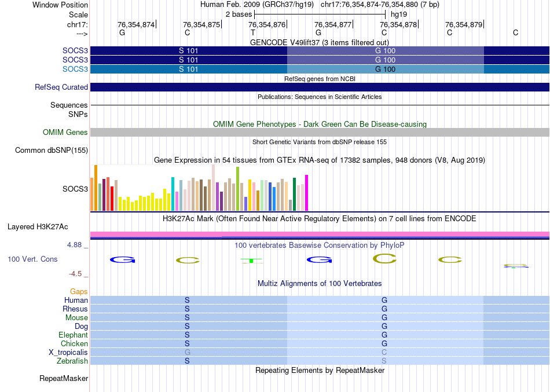Select the 'Human Feb. 2009 (GRCh37/hg19)' assembly text
Viewport: 550px width, 392px height.
pos(256,5)
